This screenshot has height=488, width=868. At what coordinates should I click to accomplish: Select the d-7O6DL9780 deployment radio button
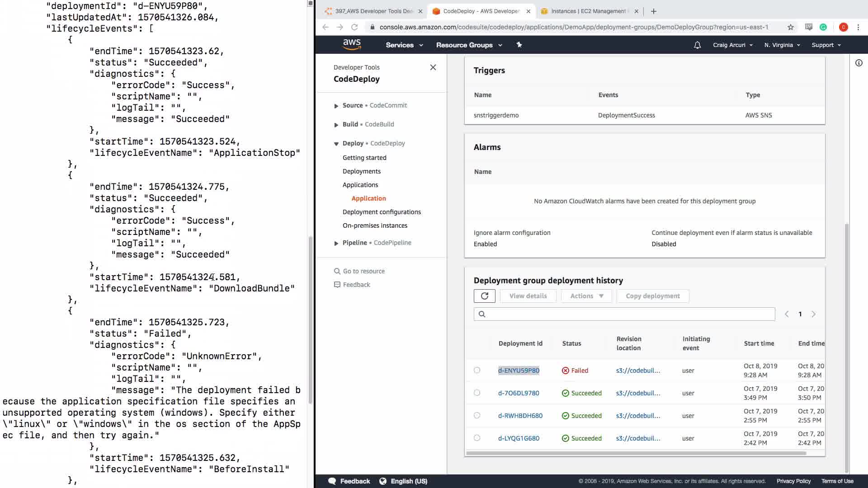477,393
